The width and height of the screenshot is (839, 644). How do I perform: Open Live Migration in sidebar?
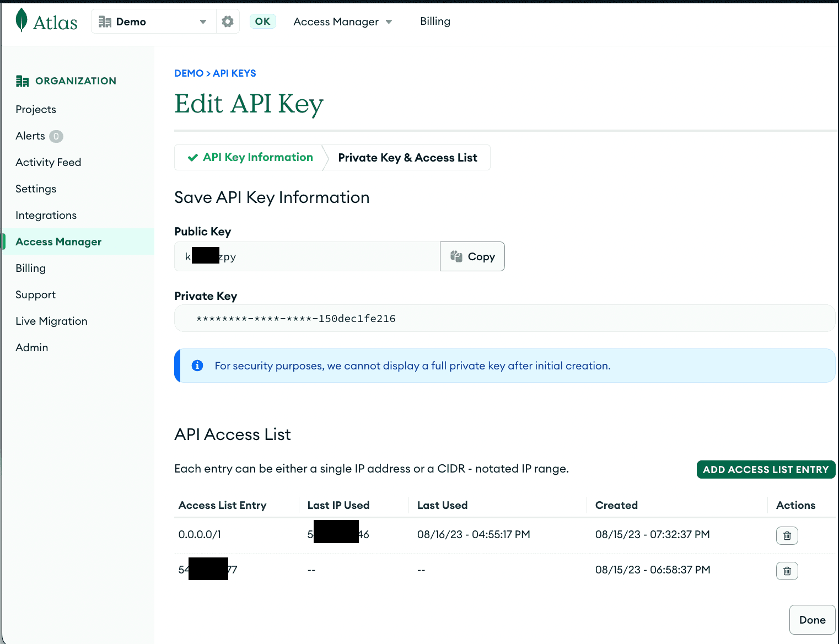51,321
